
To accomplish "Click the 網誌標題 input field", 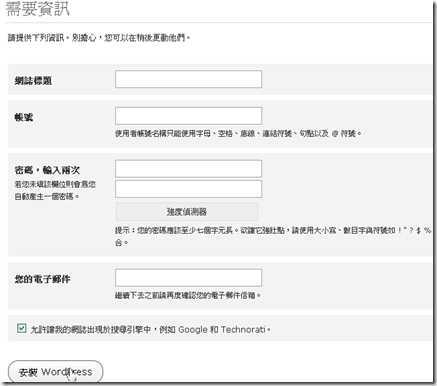I will (x=188, y=79).
